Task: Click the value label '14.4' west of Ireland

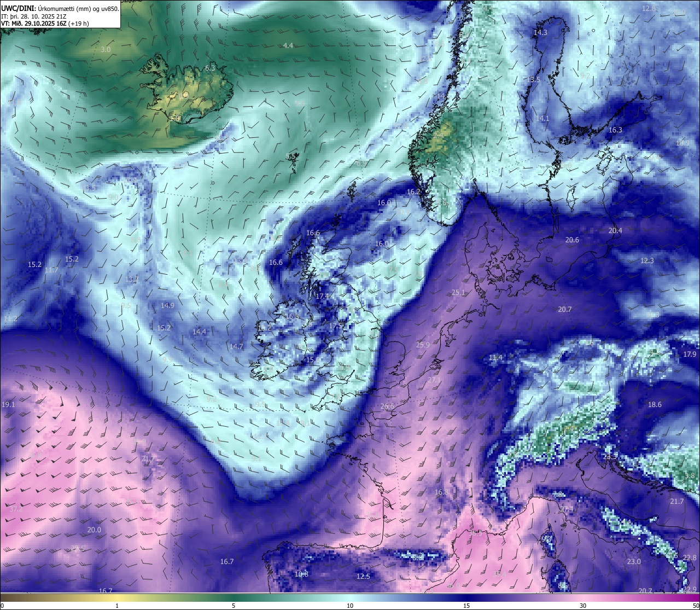Action: coord(199,332)
